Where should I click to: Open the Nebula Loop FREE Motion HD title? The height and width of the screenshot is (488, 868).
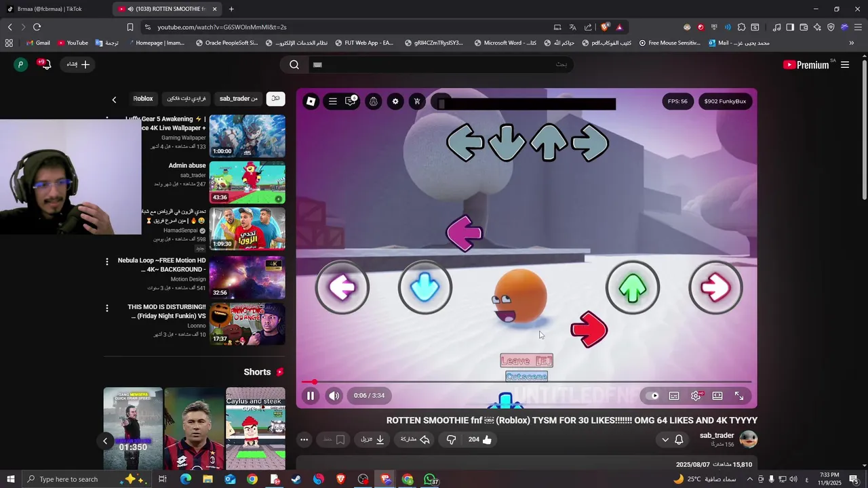[x=161, y=265]
